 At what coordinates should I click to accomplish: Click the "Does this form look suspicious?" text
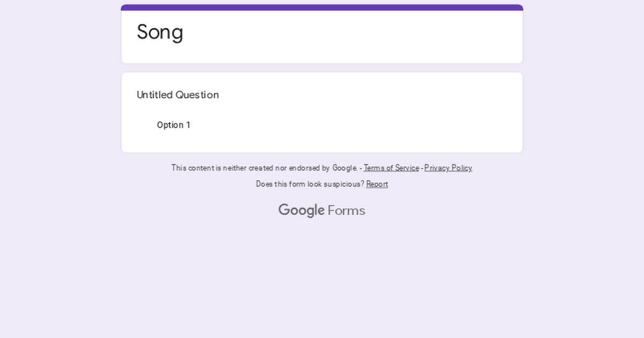click(310, 184)
